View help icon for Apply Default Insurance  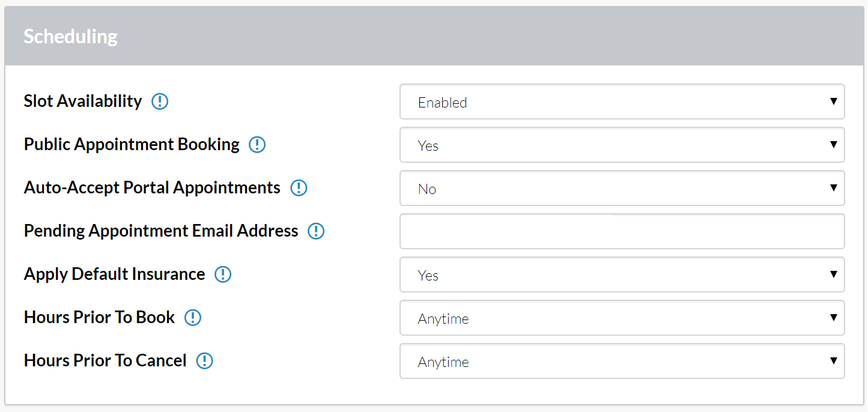pyautogui.click(x=223, y=274)
